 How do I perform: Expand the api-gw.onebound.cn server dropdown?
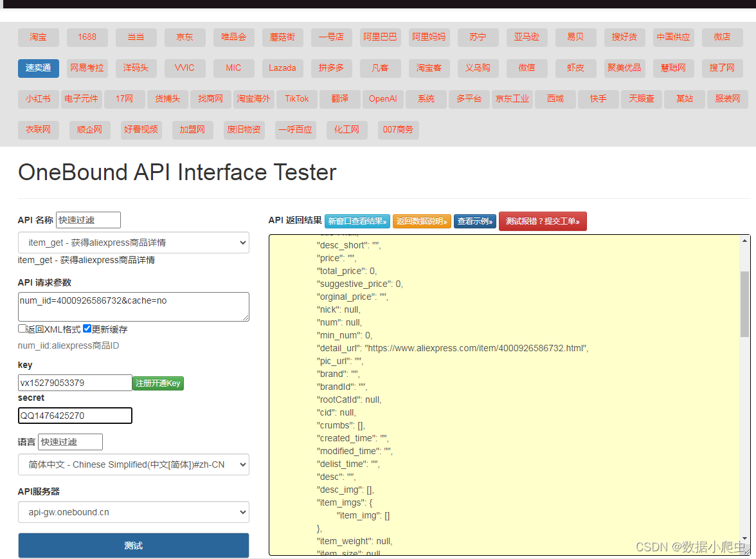[x=134, y=512]
